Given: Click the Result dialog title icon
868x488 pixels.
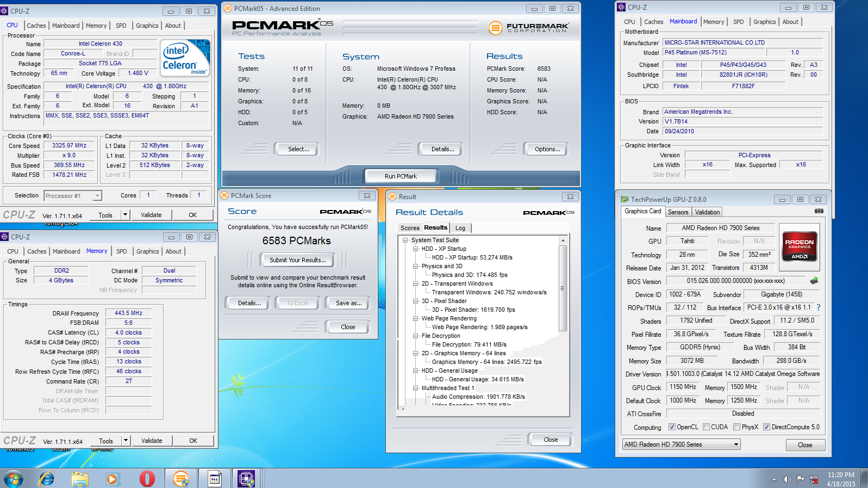Looking at the screenshot, I should click(x=392, y=196).
